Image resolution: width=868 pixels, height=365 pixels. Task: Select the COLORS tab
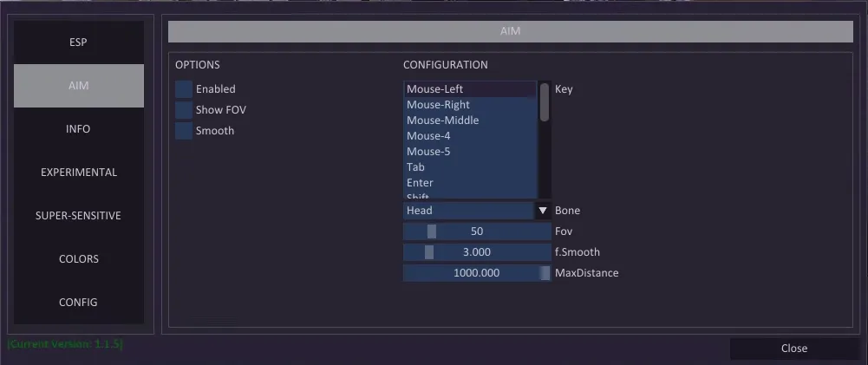tap(78, 259)
